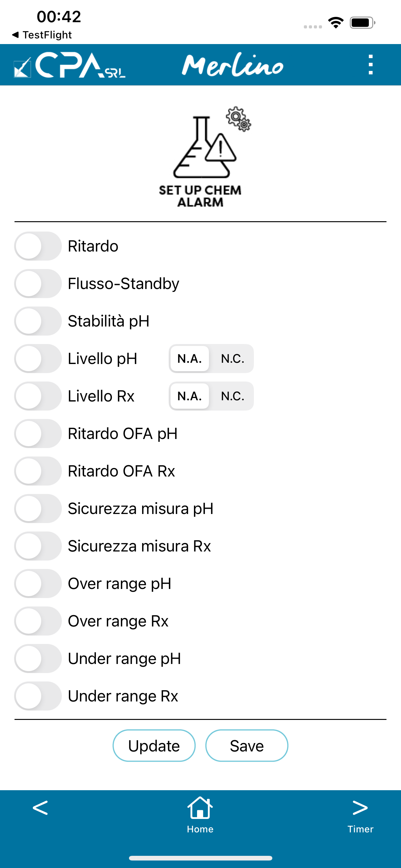The width and height of the screenshot is (401, 868).
Task: Enable the Ritardo toggle
Action: coord(38,246)
